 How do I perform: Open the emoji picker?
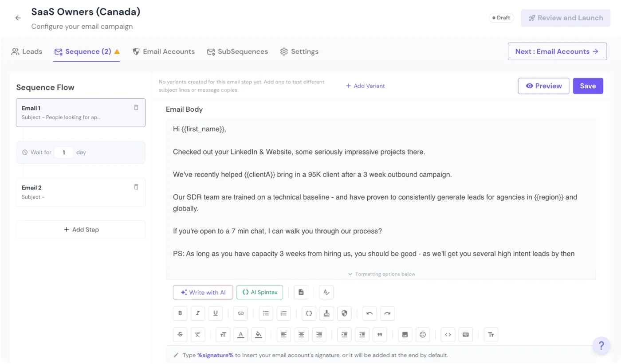(423, 335)
